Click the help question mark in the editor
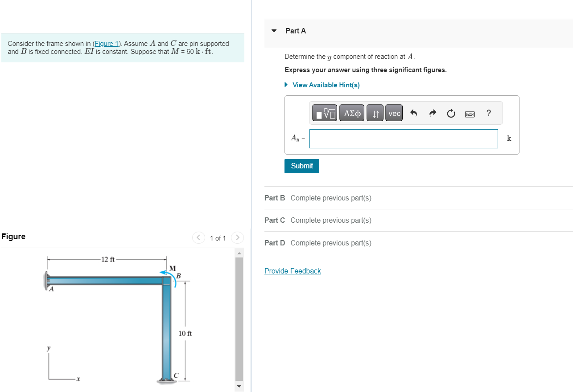This screenshot has height=392, width=573. point(488,113)
